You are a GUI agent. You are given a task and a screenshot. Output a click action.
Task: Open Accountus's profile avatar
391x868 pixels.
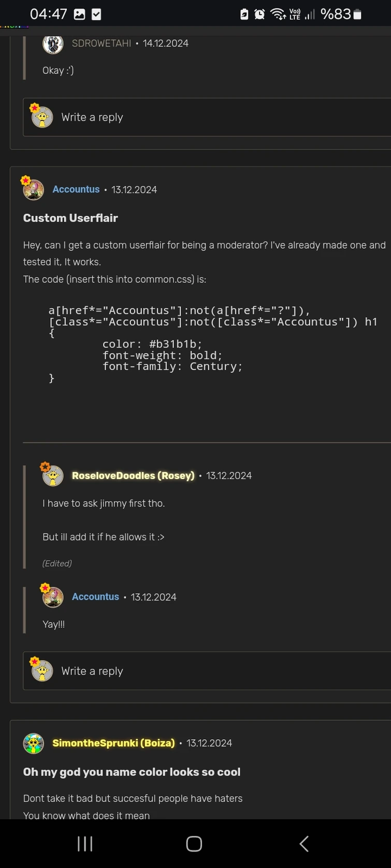[33, 189]
